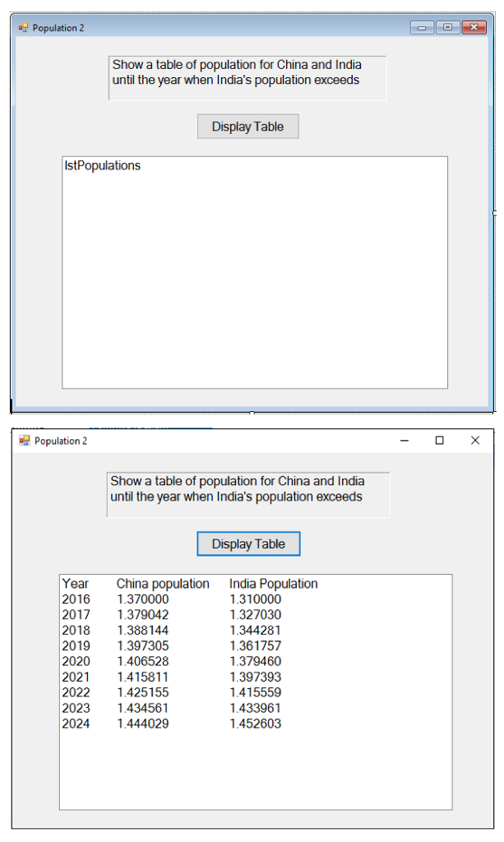Click China population value 1.370000

pos(143,599)
